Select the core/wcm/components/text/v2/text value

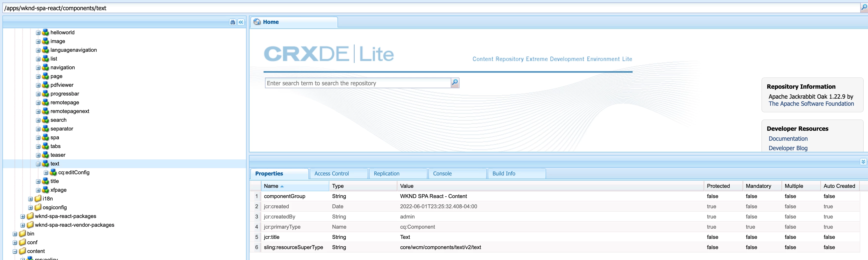click(x=440, y=247)
